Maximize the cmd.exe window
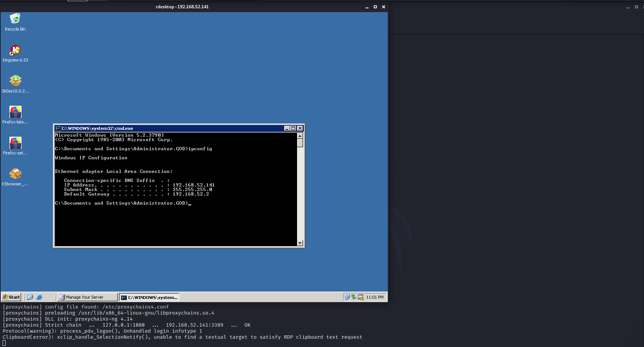The height and width of the screenshot is (347, 644). 293,128
